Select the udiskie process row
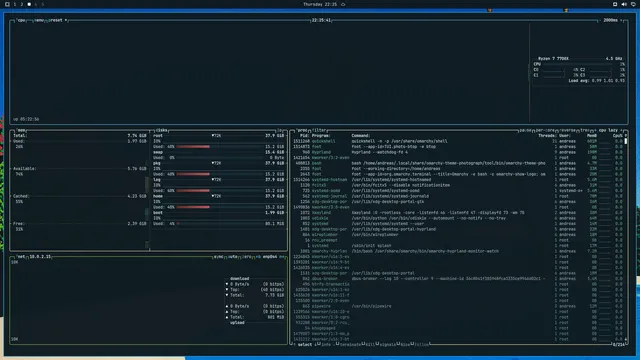The height and width of the screenshot is (360, 640). click(x=457, y=218)
